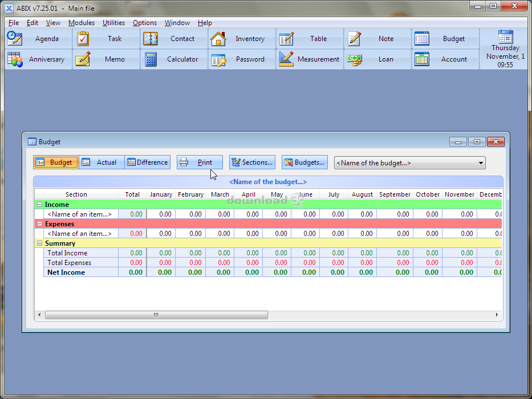Open the Inventory house icon
Screen dimensions: 532x399
(x=218, y=39)
